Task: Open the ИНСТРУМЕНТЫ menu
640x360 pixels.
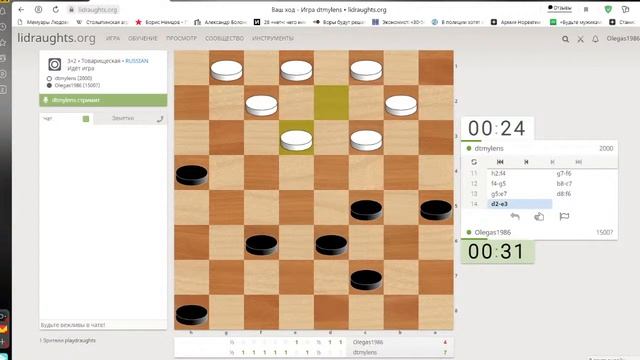Action: tap(273, 38)
